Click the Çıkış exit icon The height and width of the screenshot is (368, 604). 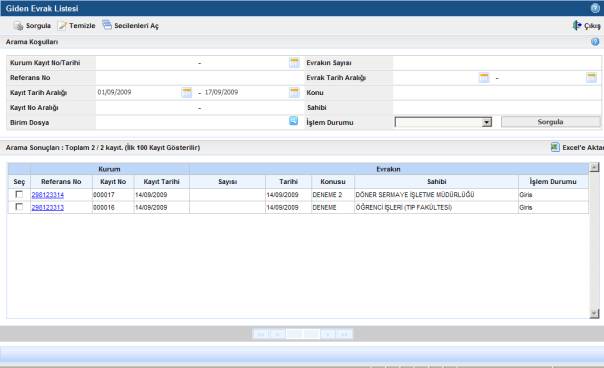pos(577,25)
